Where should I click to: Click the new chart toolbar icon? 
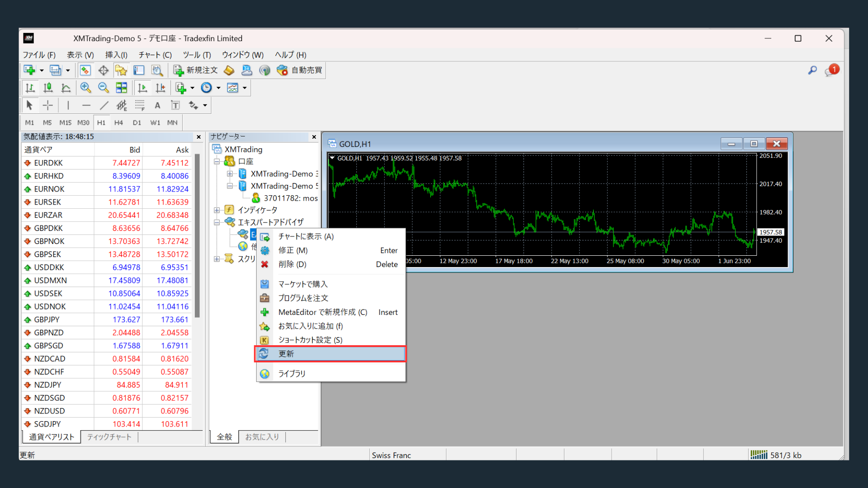pos(29,70)
